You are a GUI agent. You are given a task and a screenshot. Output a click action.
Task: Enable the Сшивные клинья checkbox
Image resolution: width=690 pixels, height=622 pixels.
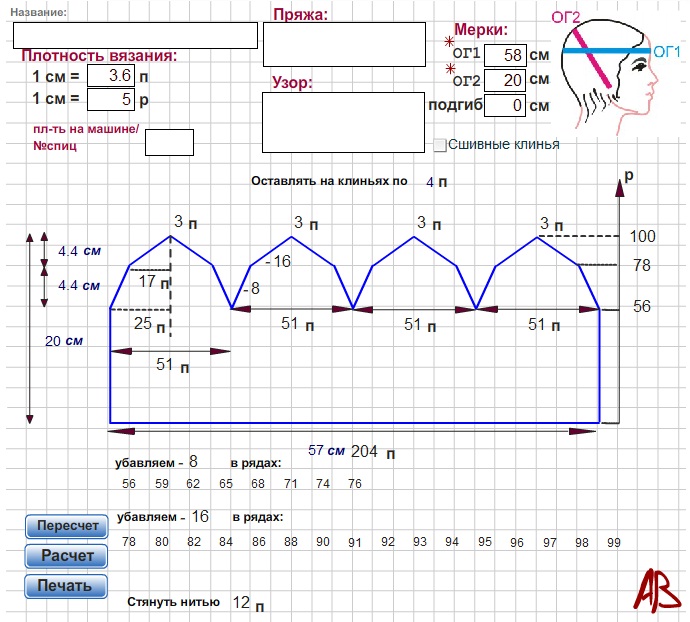440,145
